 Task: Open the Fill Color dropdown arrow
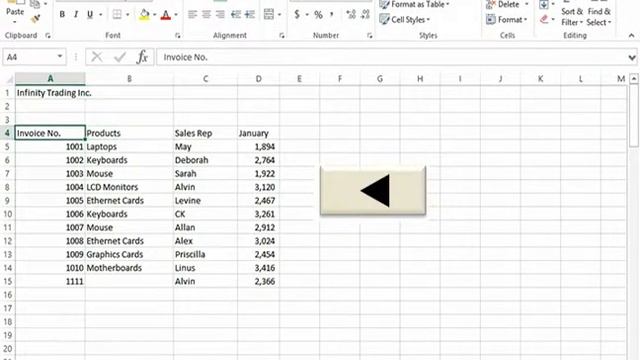[155, 15]
